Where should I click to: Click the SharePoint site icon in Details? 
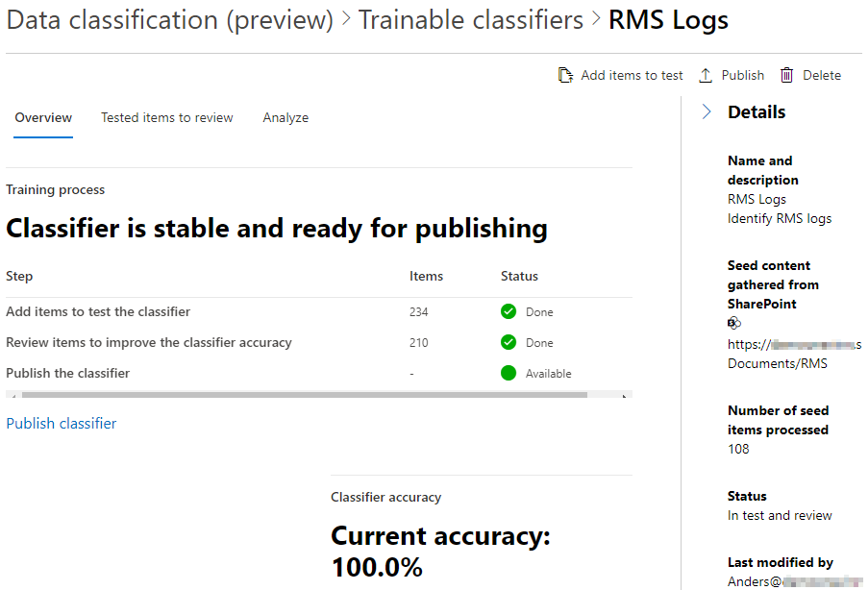(x=734, y=323)
